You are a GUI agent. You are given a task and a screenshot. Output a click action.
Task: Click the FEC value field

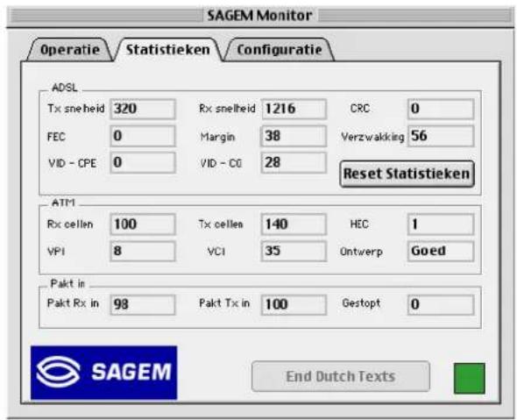point(143,136)
